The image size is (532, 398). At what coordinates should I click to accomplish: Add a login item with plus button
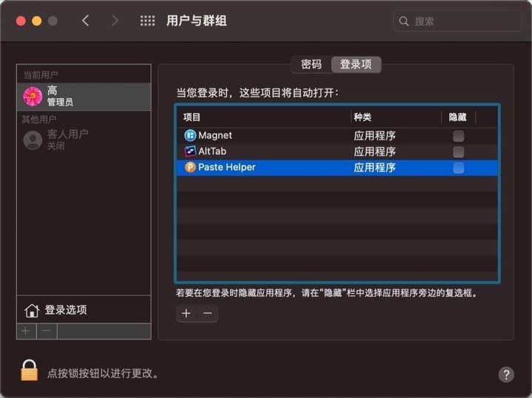point(186,313)
